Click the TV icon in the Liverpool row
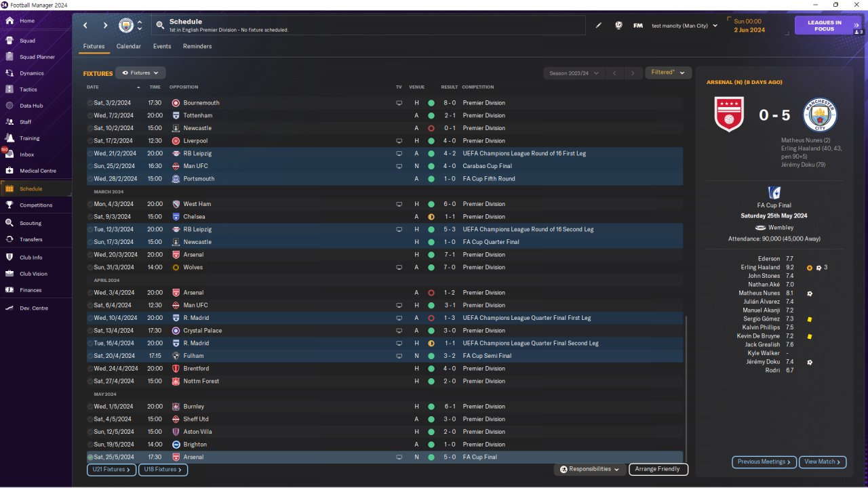This screenshot has height=488, width=868. 399,141
